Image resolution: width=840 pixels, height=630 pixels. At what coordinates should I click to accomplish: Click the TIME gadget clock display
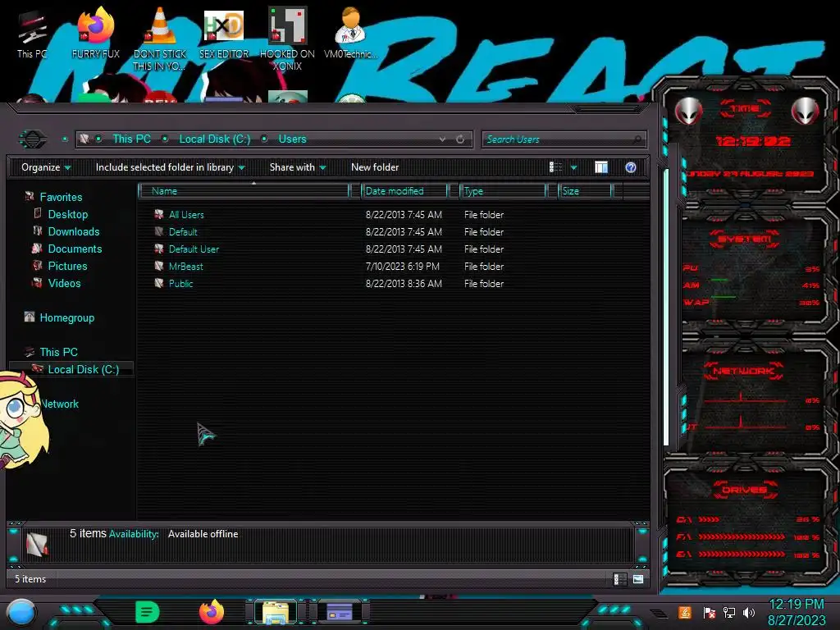[x=753, y=141]
